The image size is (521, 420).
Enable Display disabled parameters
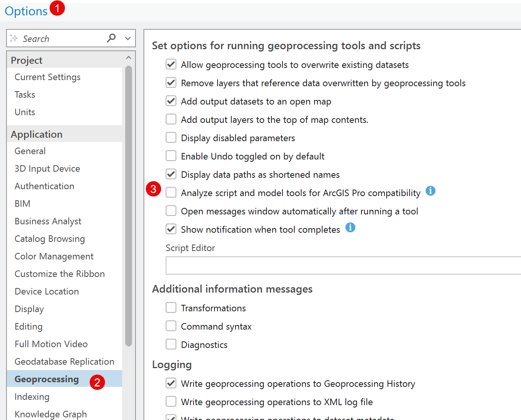coord(171,137)
